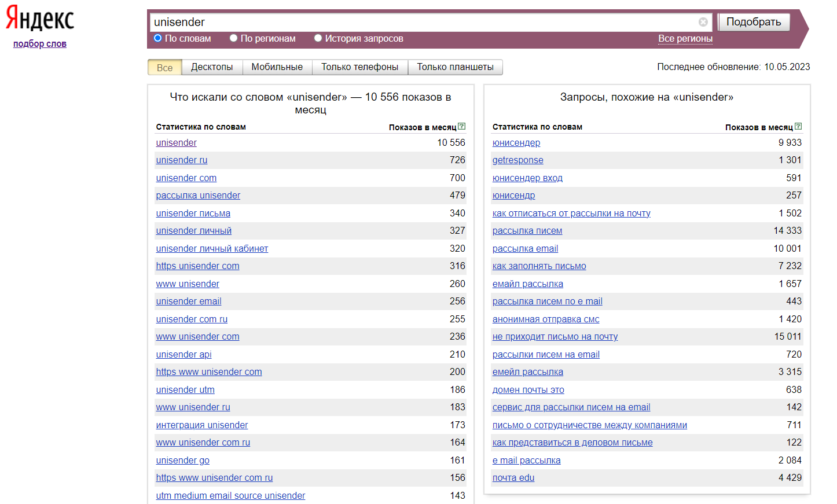Open the интеграция unisender keyword
Screen dimensions: 837x504
202,425
